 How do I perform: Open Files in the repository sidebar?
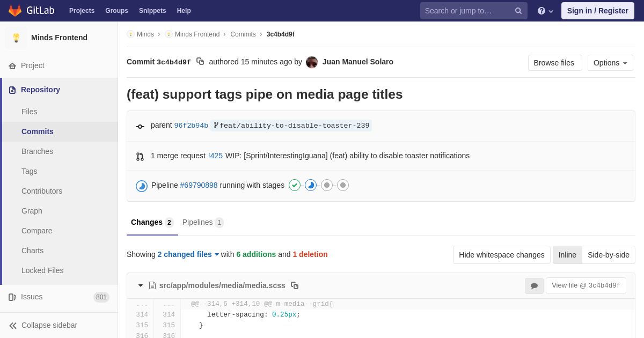[60, 112]
